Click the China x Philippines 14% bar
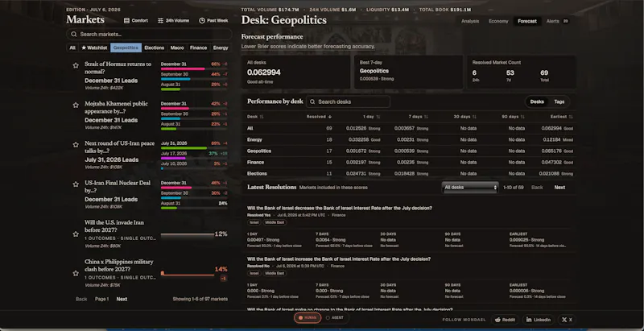 pos(188,274)
